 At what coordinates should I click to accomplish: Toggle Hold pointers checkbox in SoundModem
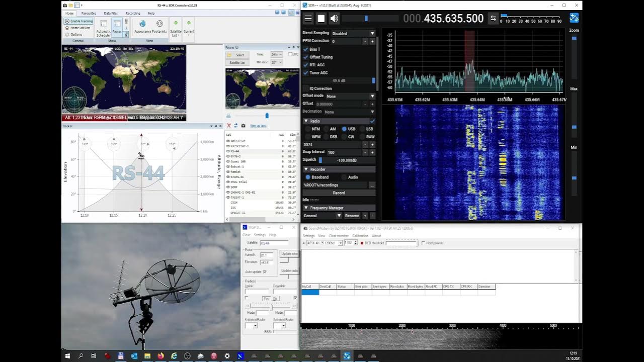tap(423, 243)
